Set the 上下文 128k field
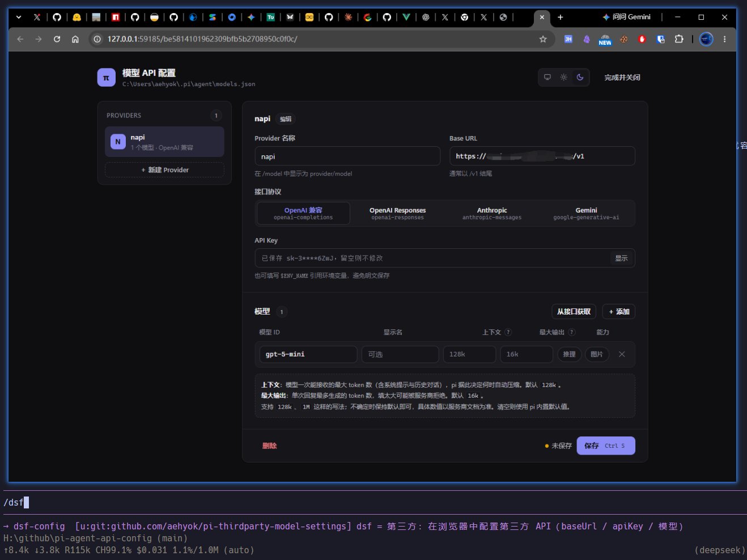Screen dimensions: 747x560 click(469, 354)
